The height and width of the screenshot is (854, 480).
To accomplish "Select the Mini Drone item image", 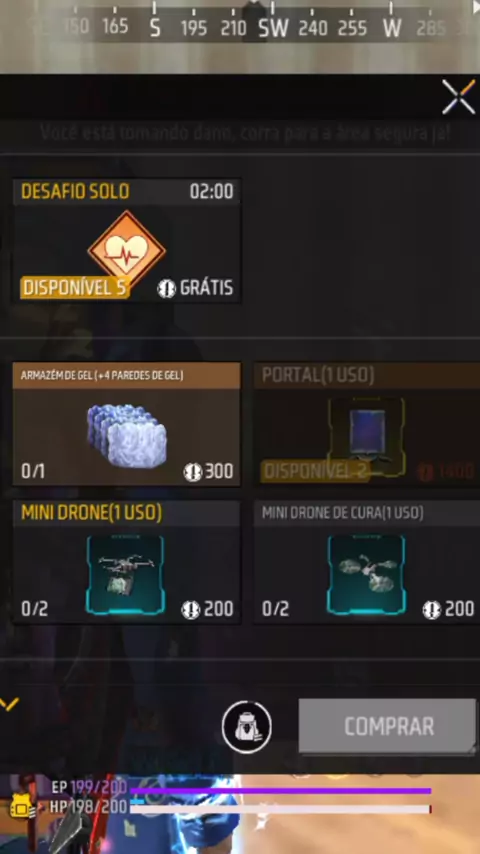I will click(125, 575).
